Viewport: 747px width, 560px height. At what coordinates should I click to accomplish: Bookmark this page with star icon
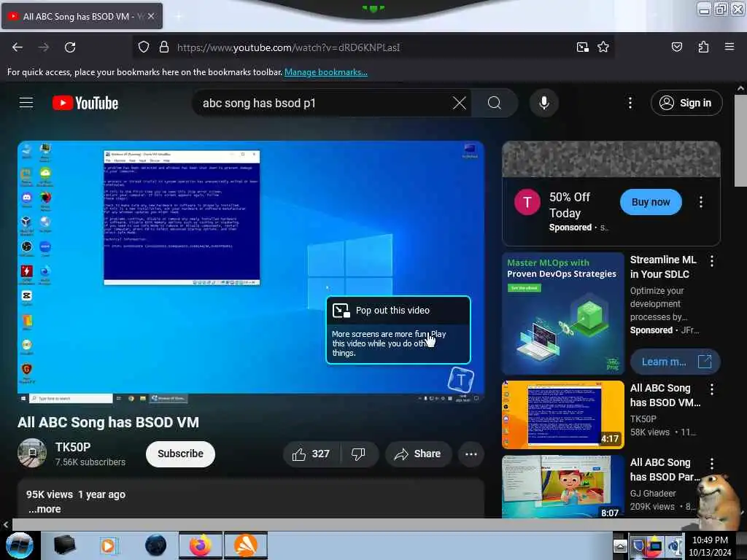pos(603,47)
